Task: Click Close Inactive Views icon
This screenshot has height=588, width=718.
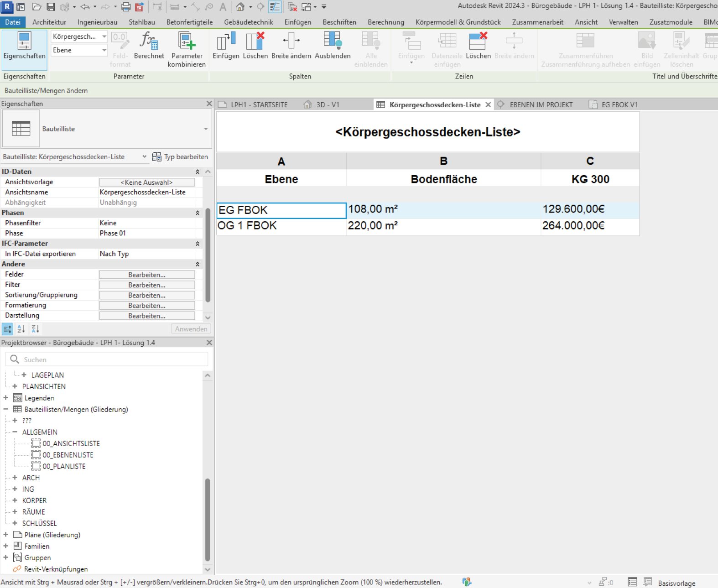Action: point(292,7)
